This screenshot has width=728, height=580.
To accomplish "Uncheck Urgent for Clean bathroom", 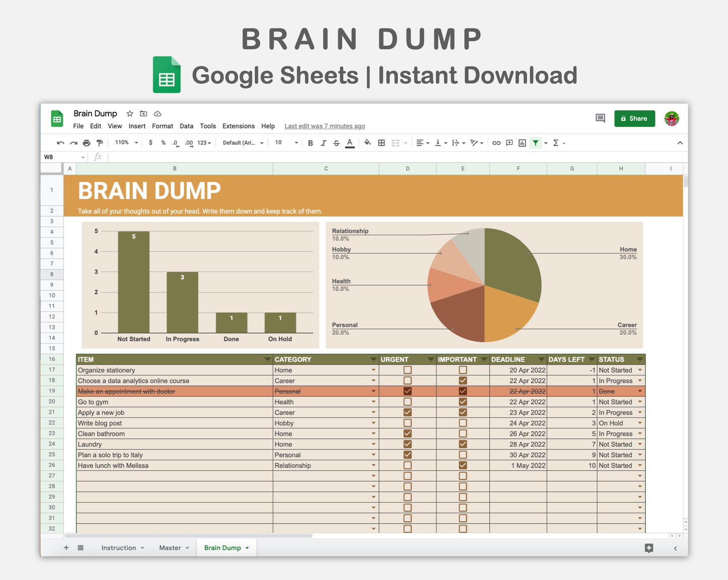I will [x=408, y=433].
